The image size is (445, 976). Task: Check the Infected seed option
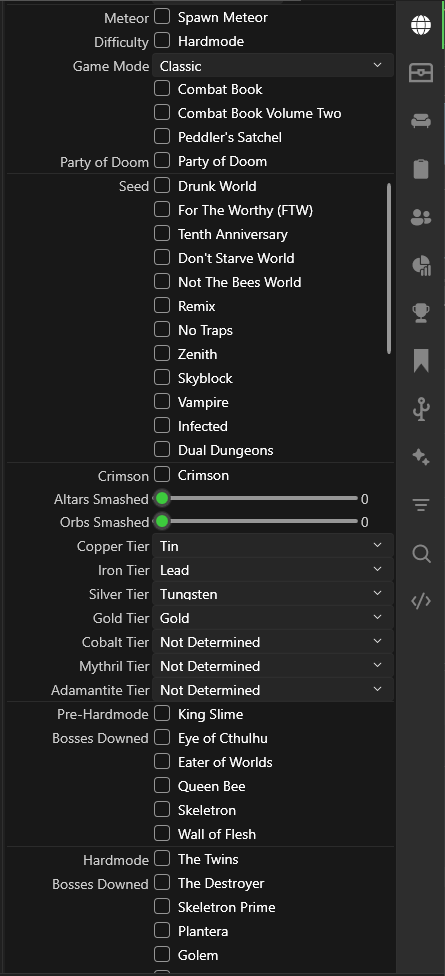(162, 426)
